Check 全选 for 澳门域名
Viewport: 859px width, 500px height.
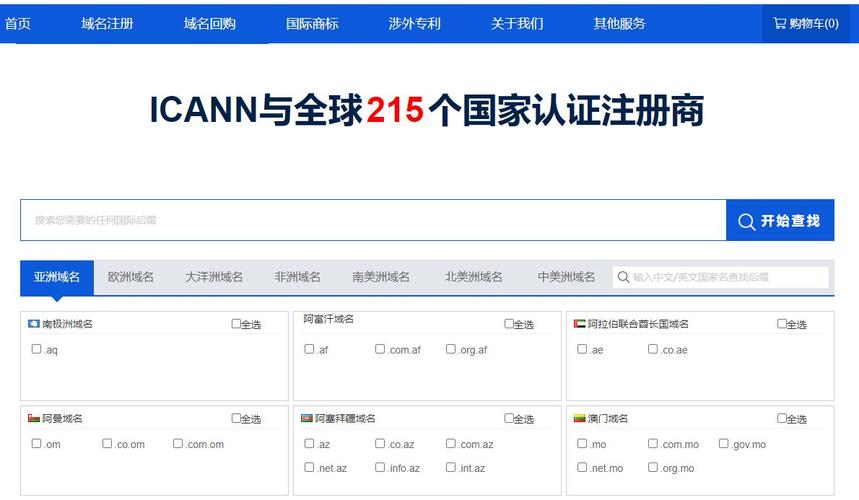[782, 418]
